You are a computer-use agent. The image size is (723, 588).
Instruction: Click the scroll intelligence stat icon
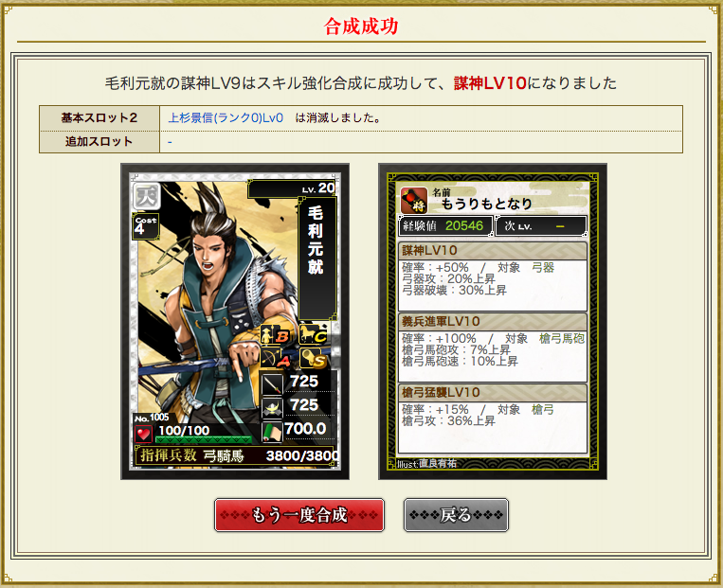coord(272,432)
